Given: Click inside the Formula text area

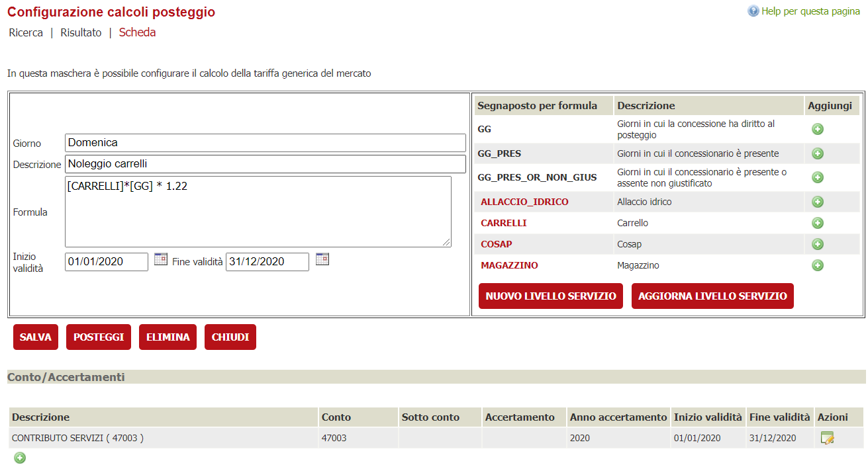Looking at the screenshot, I should point(257,212).
